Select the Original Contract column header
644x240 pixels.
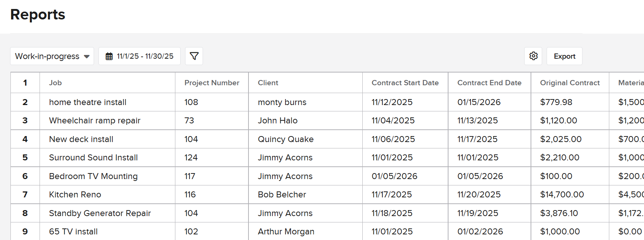click(569, 83)
